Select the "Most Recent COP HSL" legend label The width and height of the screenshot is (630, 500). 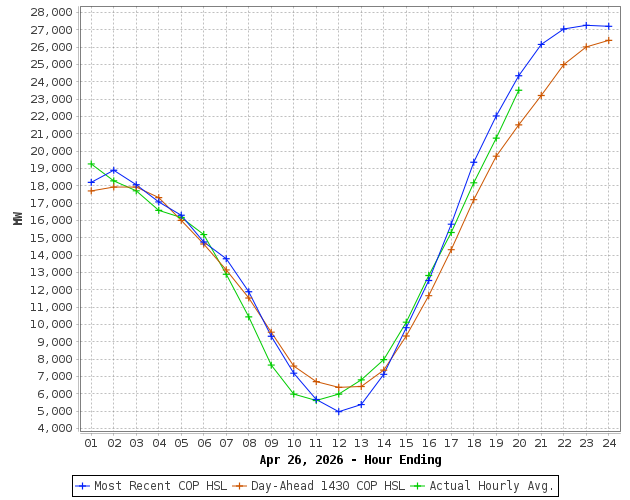tap(160, 486)
